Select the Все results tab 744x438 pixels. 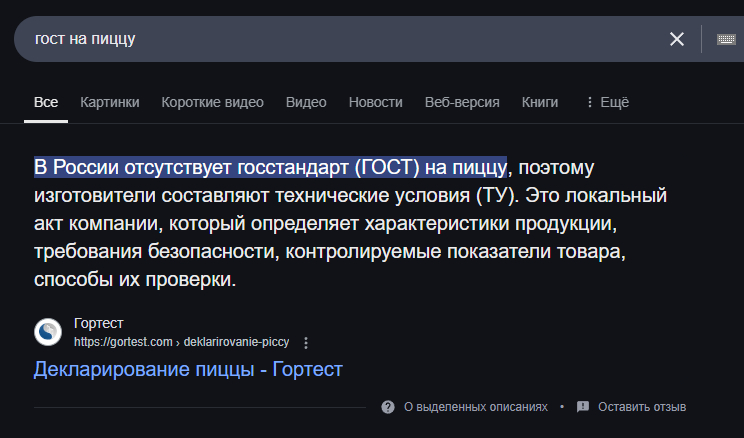[x=46, y=102]
